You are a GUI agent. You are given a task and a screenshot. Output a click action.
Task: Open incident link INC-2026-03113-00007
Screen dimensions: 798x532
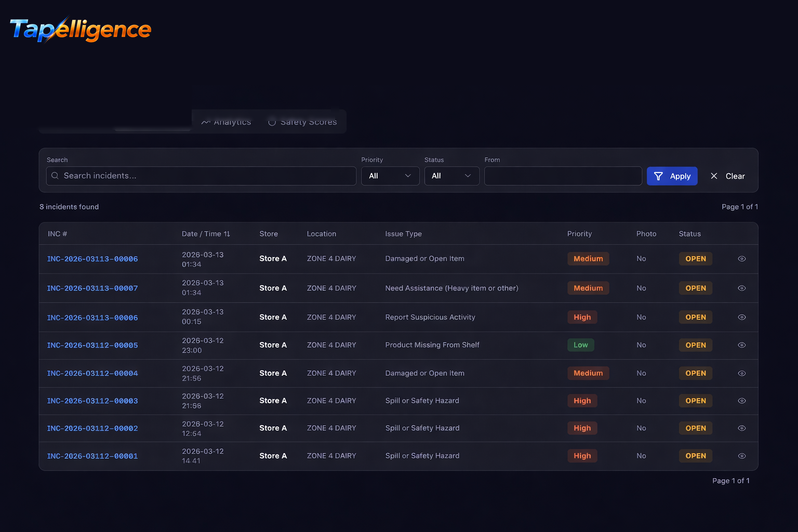click(92, 288)
